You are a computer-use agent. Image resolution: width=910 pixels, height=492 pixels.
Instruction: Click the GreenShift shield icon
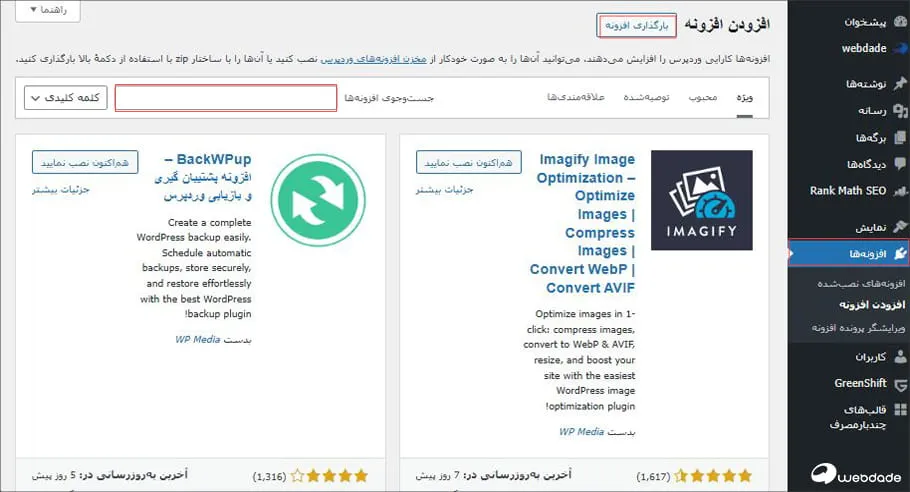tap(900, 384)
